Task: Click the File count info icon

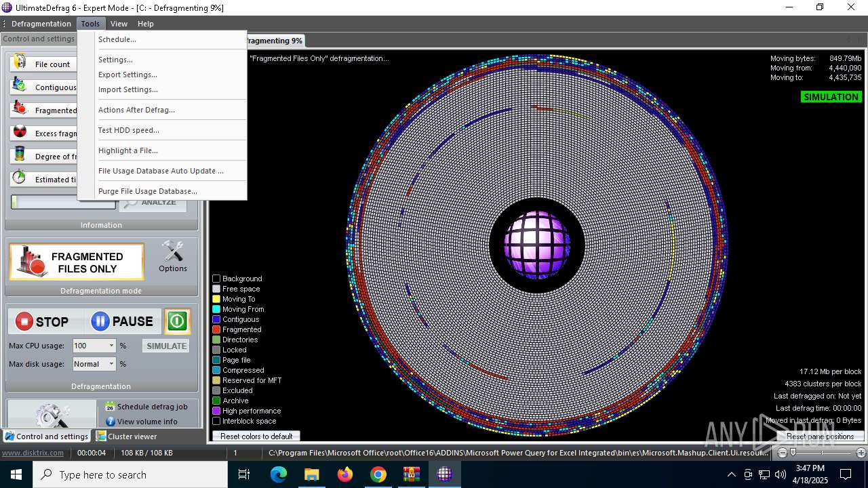Action: [20, 63]
